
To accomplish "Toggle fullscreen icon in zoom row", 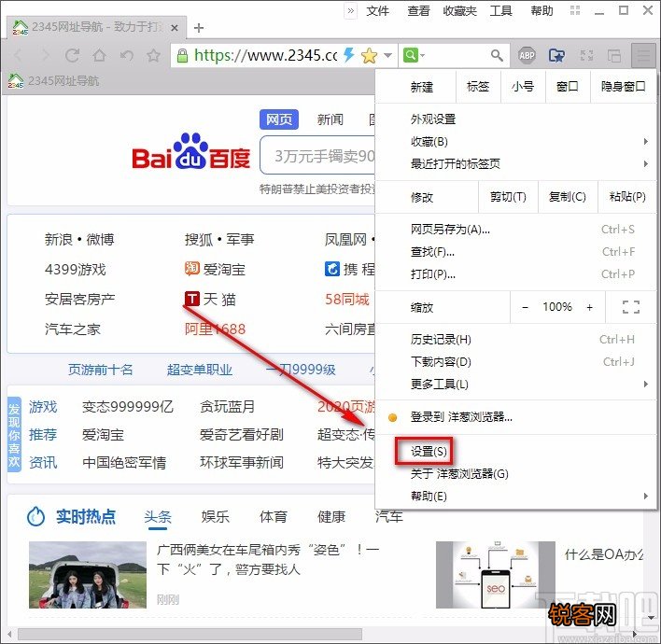I will [x=630, y=307].
